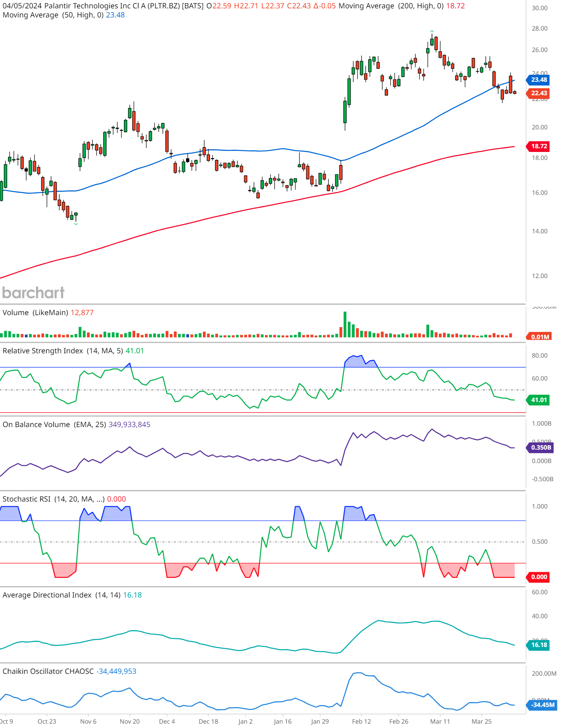Click the On Balance Volume panel title
Screen dimensions: 561x728
pos(54,425)
